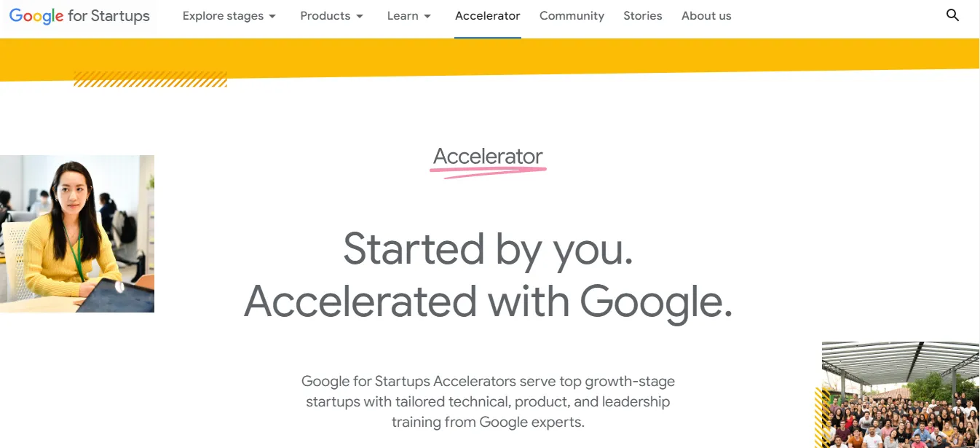Screen dimensions: 980x448
Task: Click the hatched orange stripe decoration
Action: click(x=150, y=79)
